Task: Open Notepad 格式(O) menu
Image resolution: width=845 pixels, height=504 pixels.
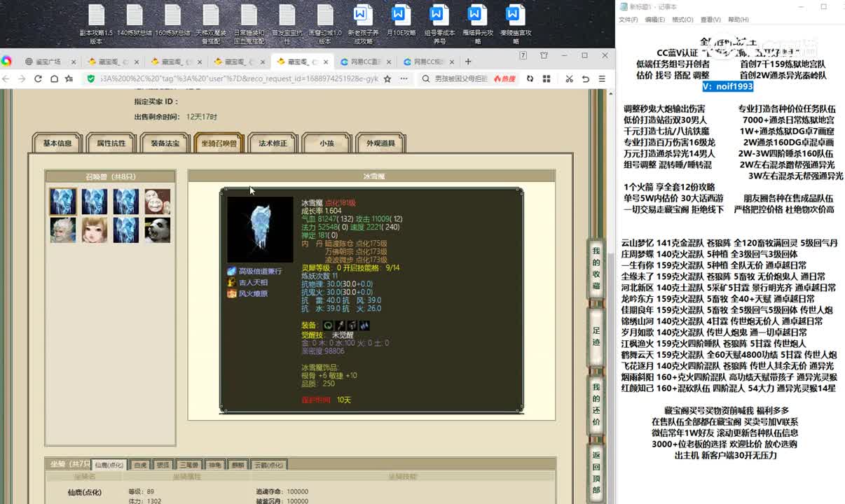Action: pos(682,20)
